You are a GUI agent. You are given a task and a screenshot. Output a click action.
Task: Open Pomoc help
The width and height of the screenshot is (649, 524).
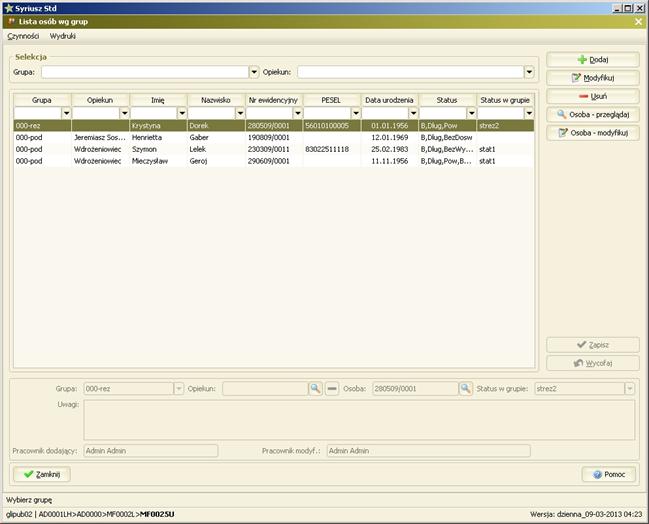pyautogui.click(x=609, y=474)
